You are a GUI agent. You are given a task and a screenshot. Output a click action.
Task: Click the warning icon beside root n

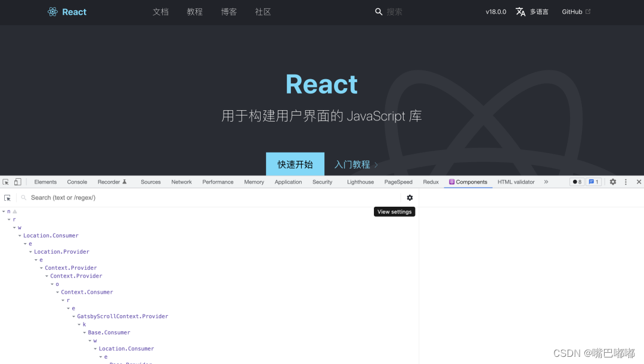(x=15, y=211)
